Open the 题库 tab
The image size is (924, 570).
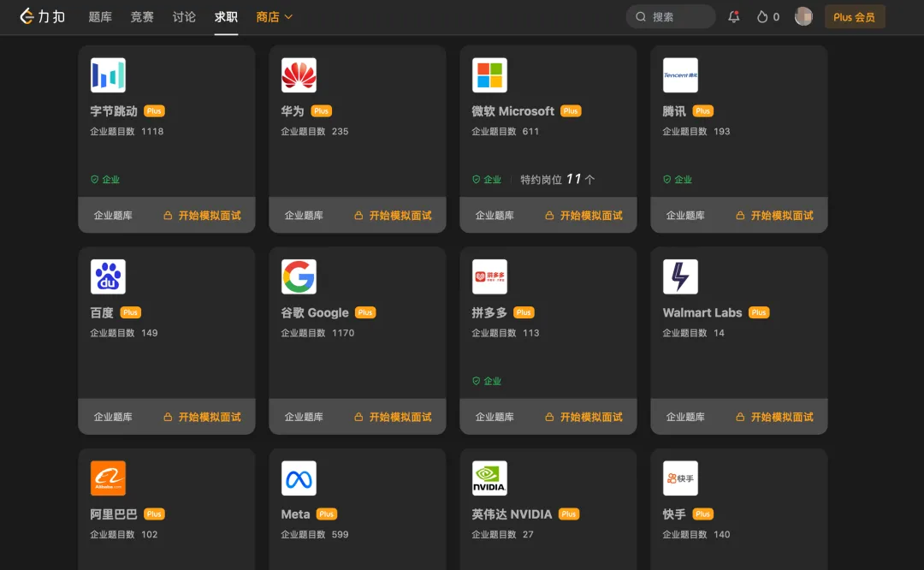[100, 16]
